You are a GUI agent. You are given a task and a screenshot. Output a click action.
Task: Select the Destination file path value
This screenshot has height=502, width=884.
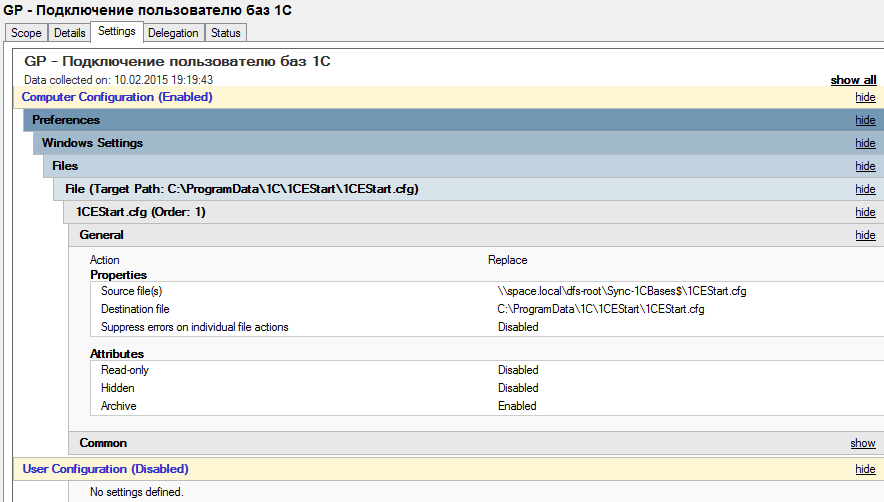(601, 309)
